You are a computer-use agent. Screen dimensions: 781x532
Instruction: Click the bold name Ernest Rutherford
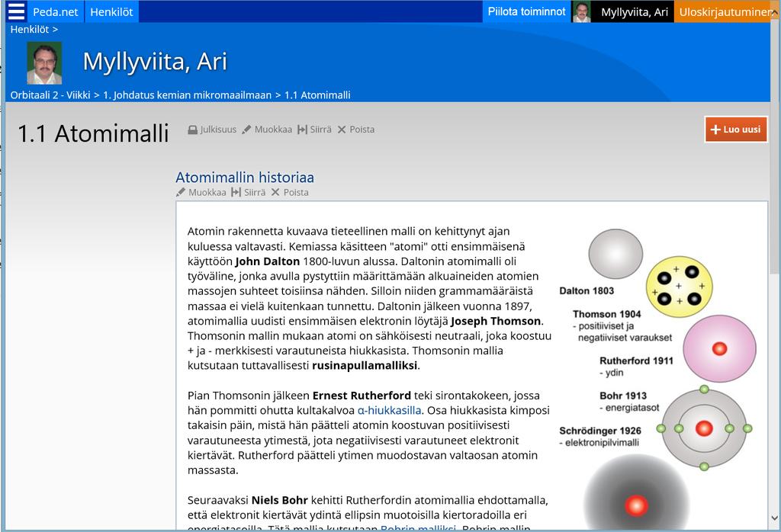click(362, 396)
